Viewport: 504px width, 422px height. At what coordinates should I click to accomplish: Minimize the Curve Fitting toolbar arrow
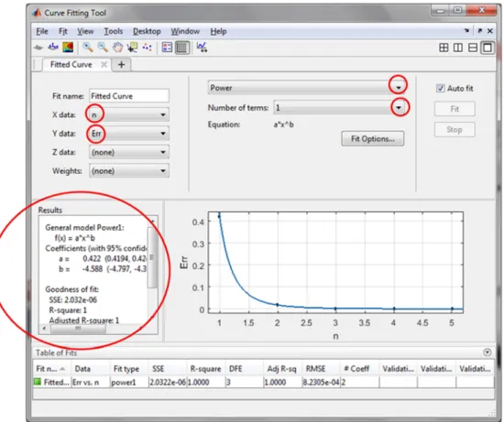(466, 31)
